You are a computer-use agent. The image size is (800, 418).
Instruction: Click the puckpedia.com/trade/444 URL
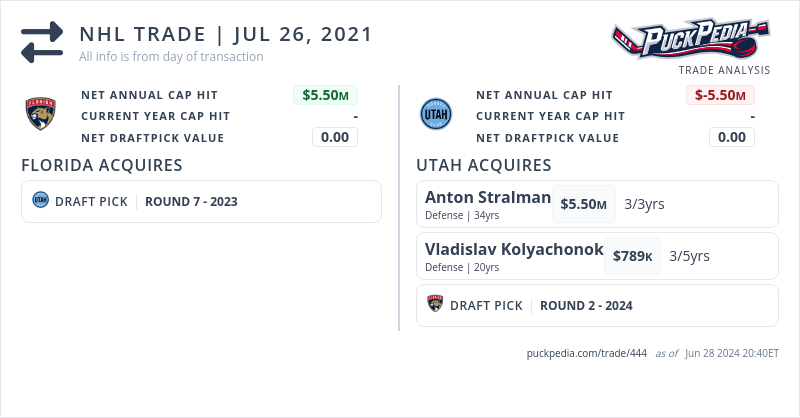click(587, 353)
